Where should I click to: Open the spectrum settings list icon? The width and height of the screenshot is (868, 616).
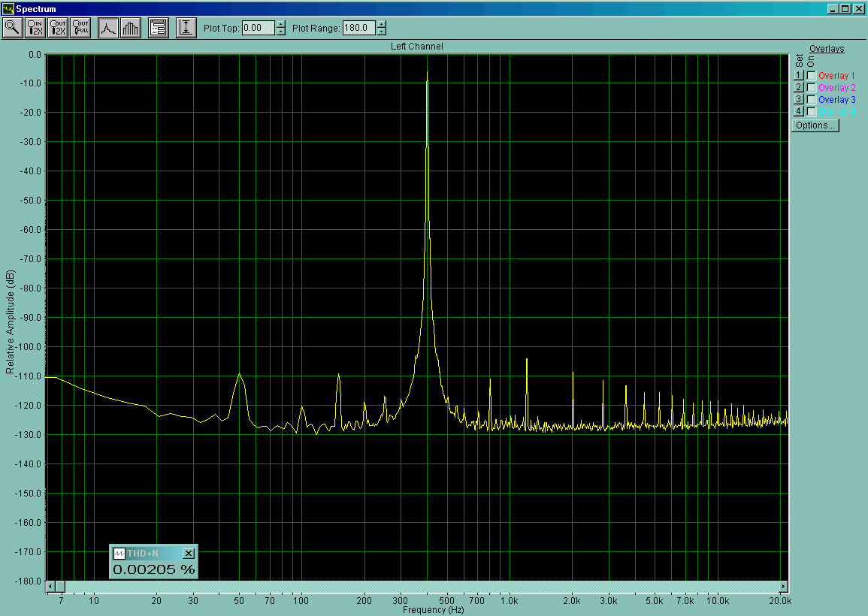159,28
